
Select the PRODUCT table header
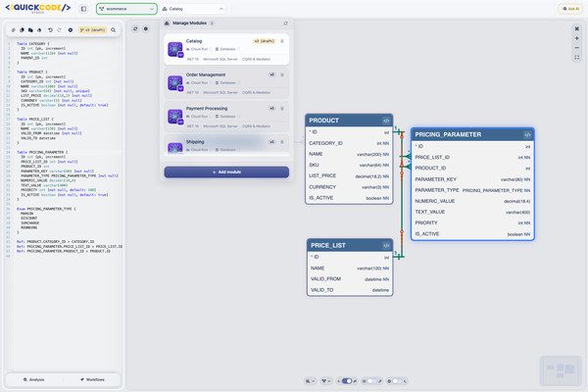point(349,121)
